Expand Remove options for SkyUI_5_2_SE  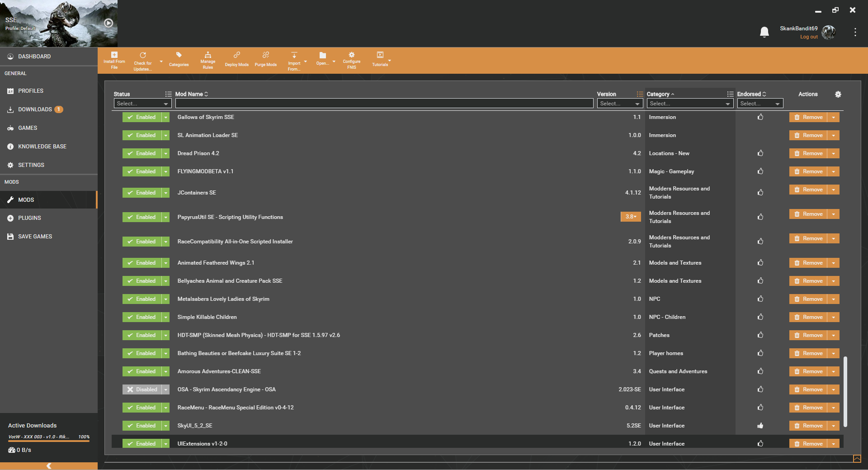pyautogui.click(x=834, y=426)
